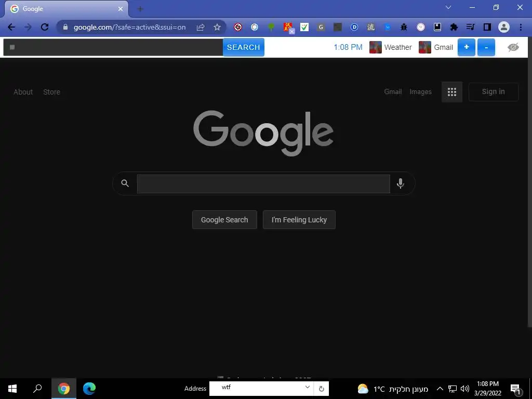The width and height of the screenshot is (532, 399).
Task: Open Chrome's three-dot menu
Action: (x=521, y=27)
